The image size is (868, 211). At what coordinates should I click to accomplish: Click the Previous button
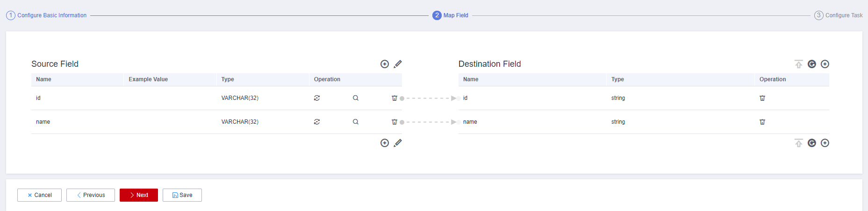pyautogui.click(x=91, y=195)
